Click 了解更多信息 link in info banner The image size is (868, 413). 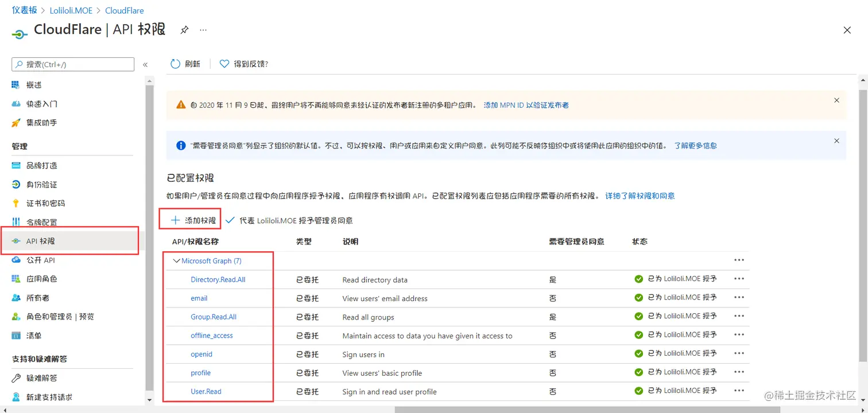[x=695, y=146]
